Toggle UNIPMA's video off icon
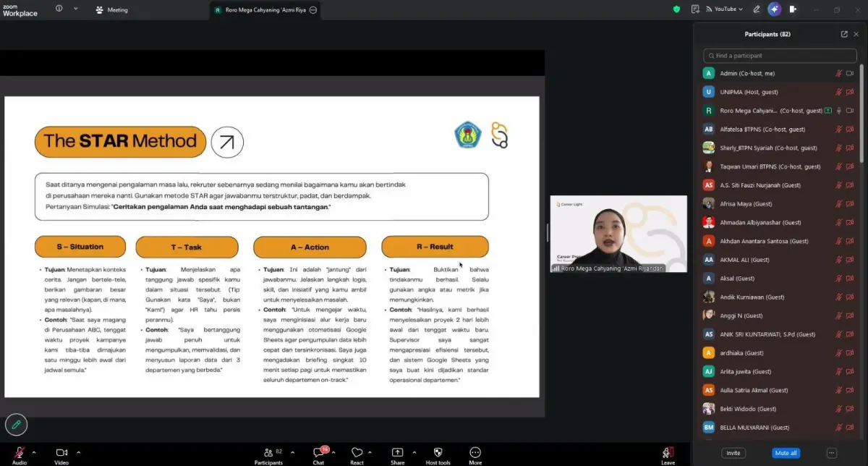This screenshot has width=868, height=466. 850,92
